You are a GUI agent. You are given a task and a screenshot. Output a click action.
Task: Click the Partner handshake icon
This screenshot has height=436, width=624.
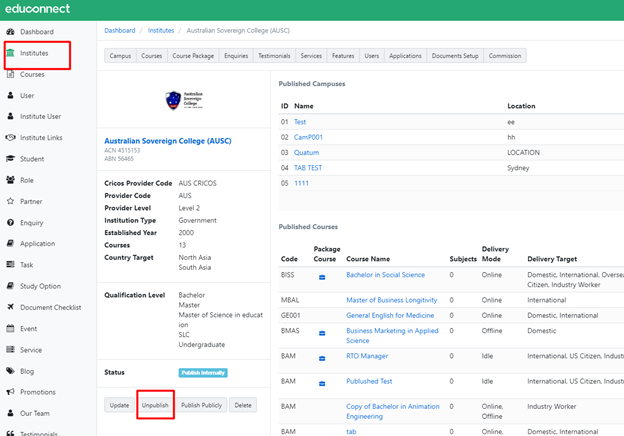coord(10,201)
